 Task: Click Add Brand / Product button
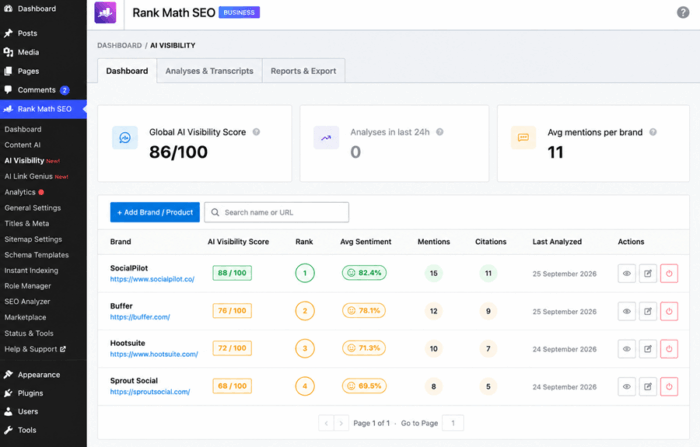155,213
